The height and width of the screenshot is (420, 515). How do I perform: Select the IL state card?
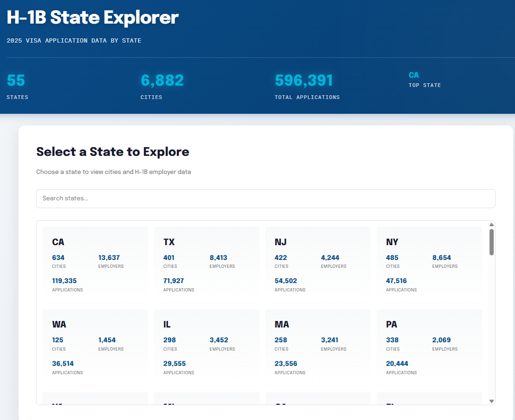[206, 347]
